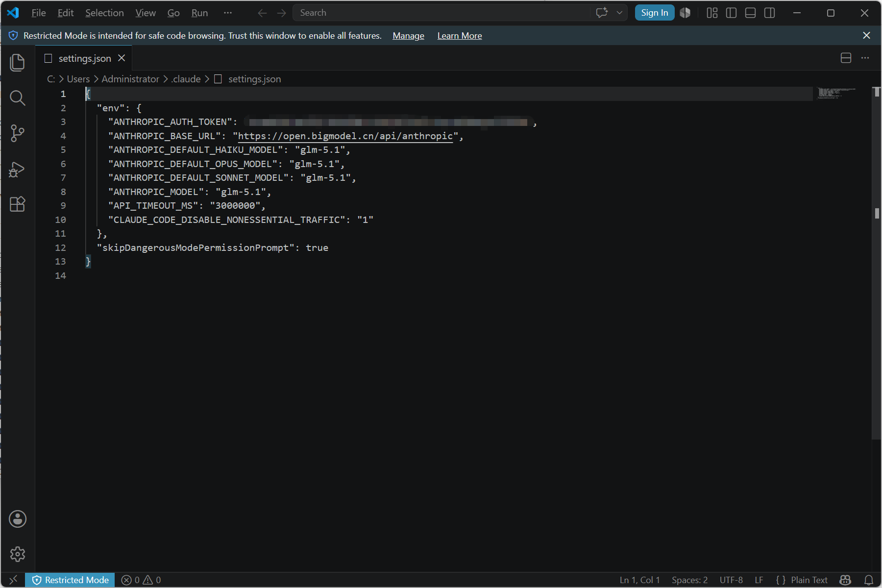Toggle the secondary side bar
882x588 pixels.
769,13
